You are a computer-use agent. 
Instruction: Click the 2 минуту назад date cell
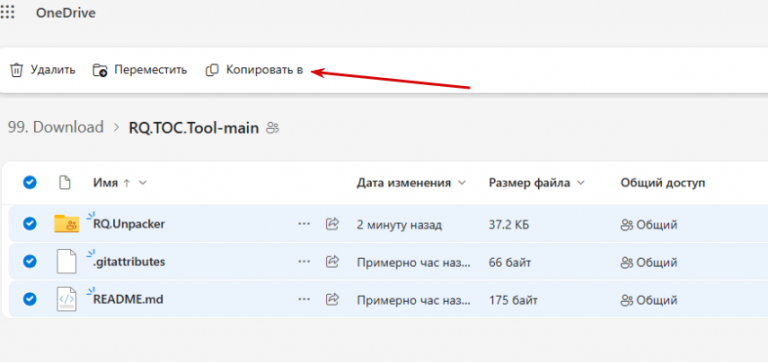tap(399, 225)
